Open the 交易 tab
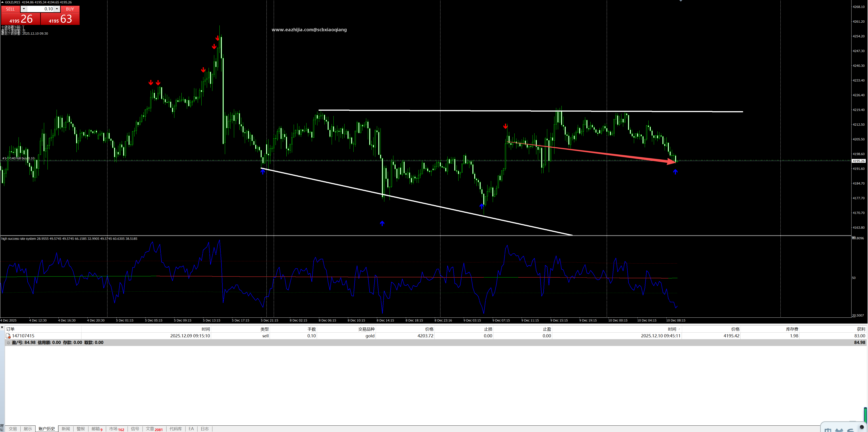868x432 pixels. click(13, 429)
